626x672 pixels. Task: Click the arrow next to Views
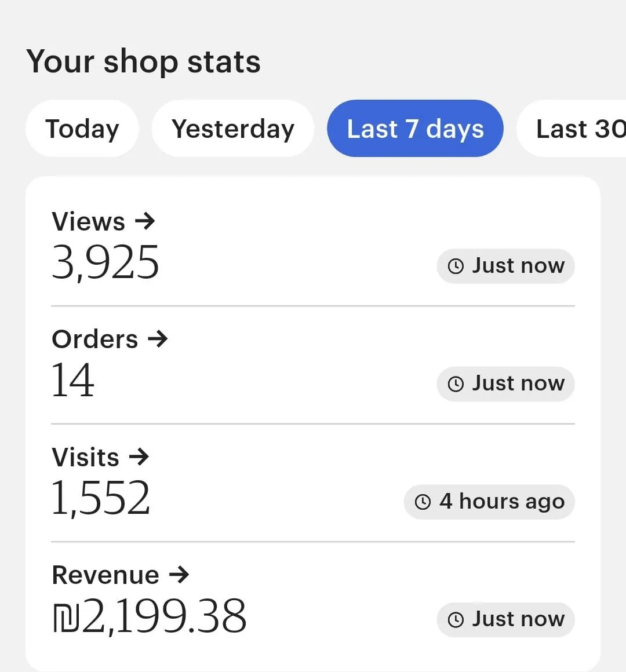click(x=145, y=221)
